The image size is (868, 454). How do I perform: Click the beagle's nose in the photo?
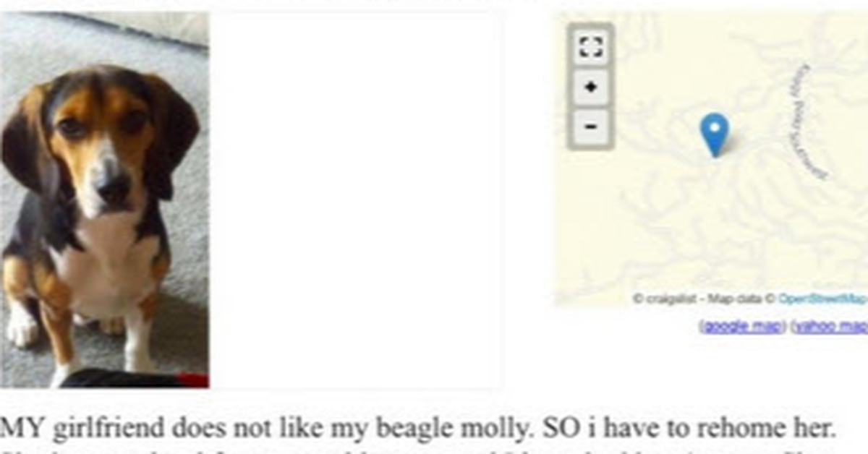coord(111,186)
